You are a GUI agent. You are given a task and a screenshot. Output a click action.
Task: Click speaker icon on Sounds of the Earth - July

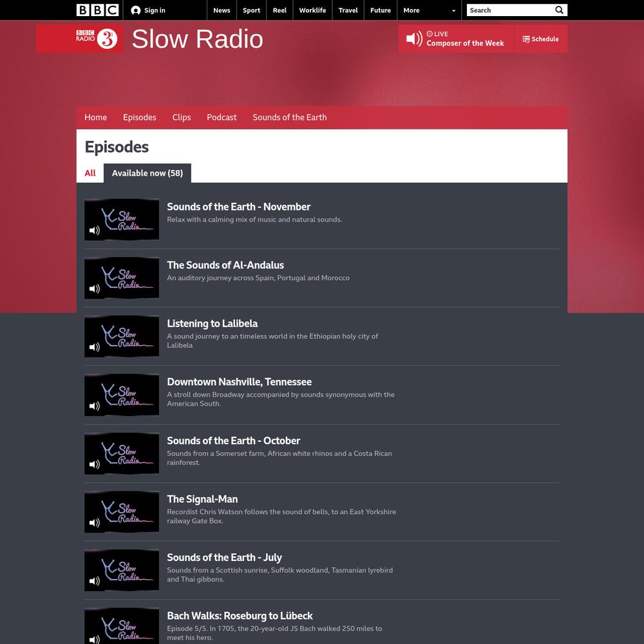pyautogui.click(x=95, y=581)
